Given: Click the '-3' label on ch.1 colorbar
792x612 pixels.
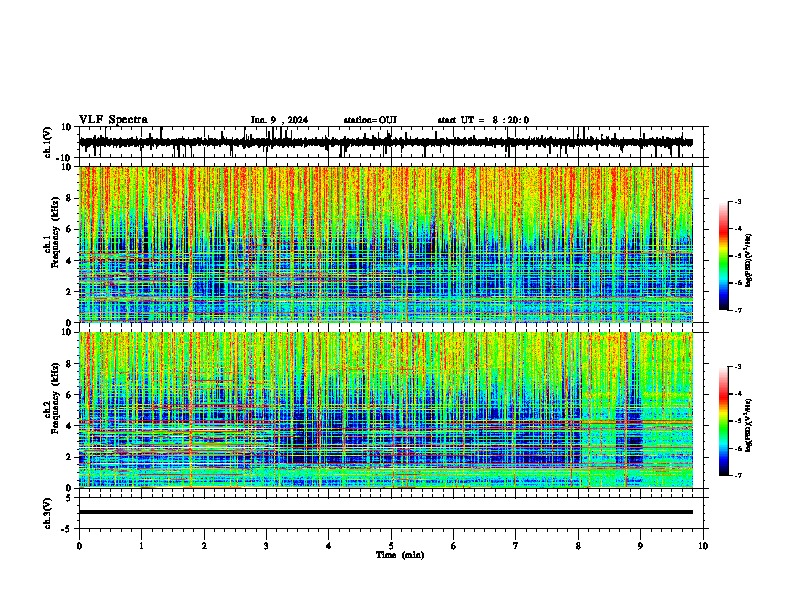Looking at the screenshot, I should [737, 201].
